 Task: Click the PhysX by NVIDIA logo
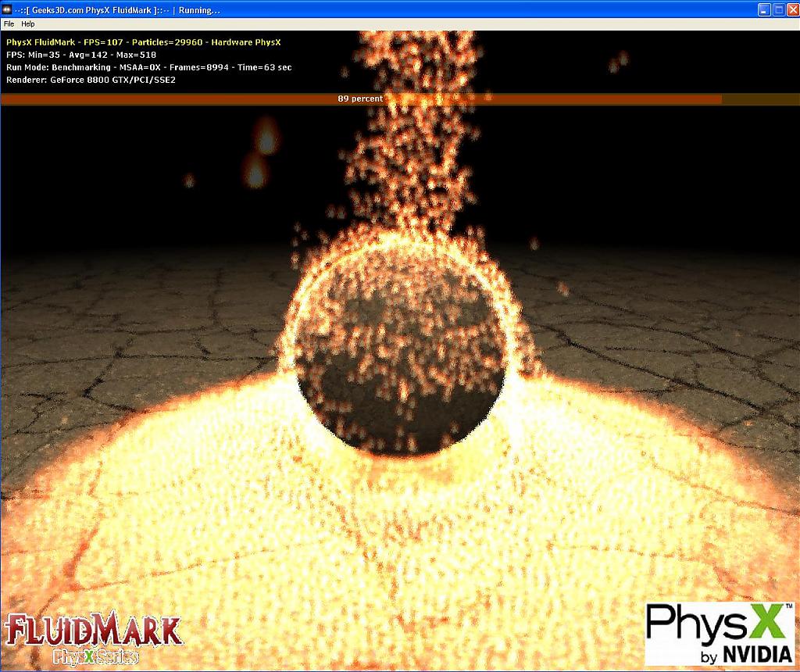point(720,634)
